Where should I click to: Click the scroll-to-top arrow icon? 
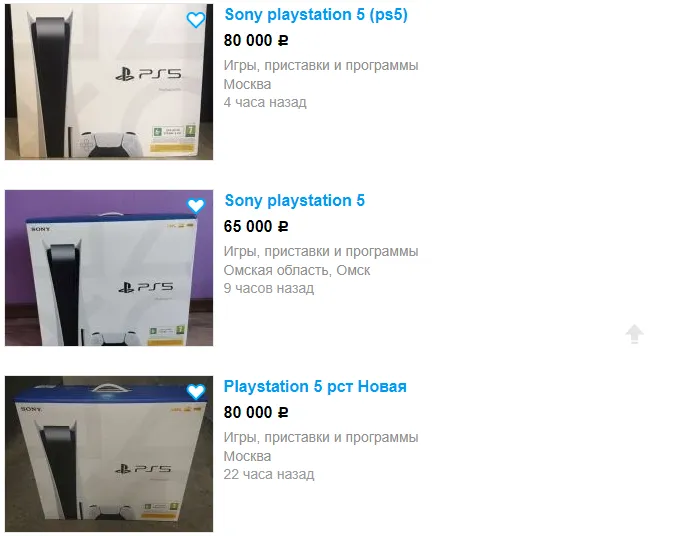pos(634,334)
